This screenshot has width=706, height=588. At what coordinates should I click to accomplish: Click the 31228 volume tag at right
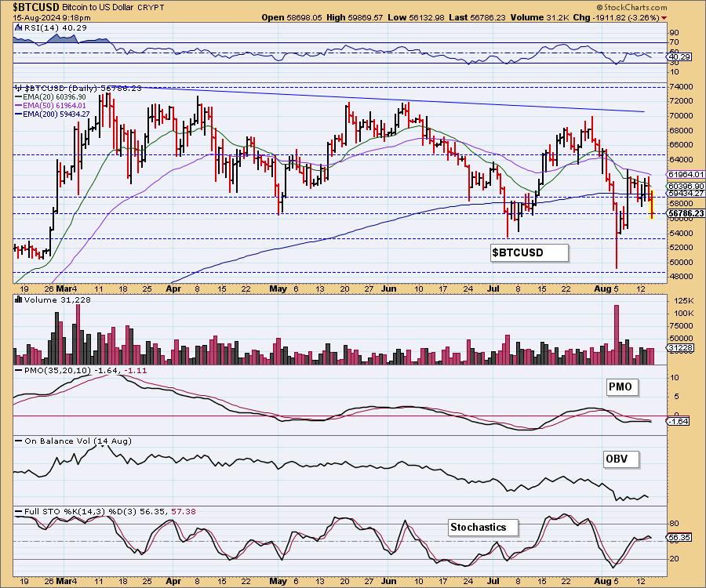pyautogui.click(x=680, y=348)
